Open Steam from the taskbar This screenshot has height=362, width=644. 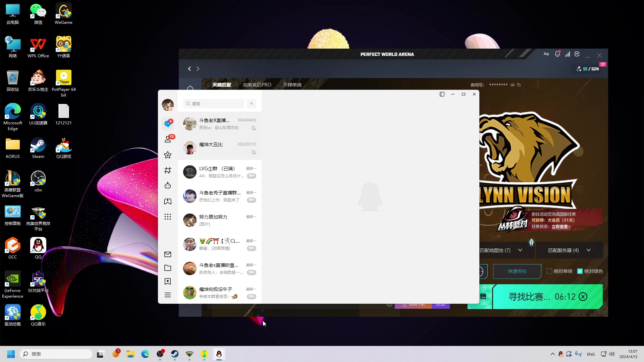[x=175, y=354]
